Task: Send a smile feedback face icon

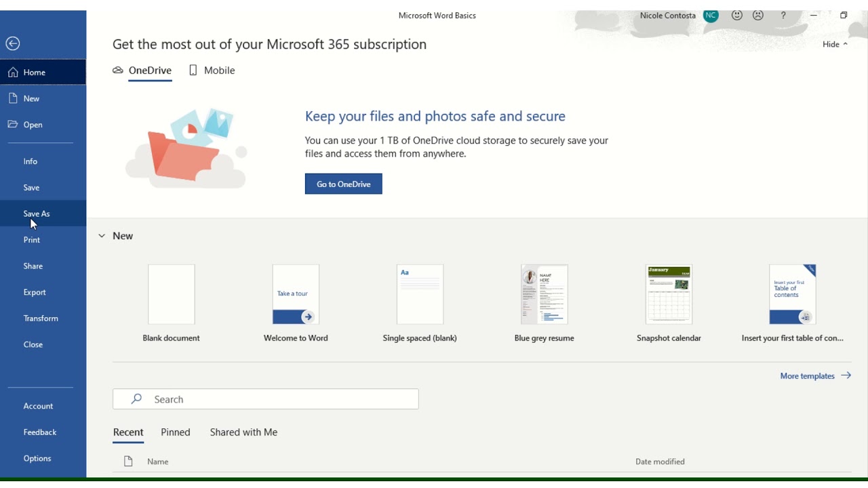Action: (x=737, y=16)
